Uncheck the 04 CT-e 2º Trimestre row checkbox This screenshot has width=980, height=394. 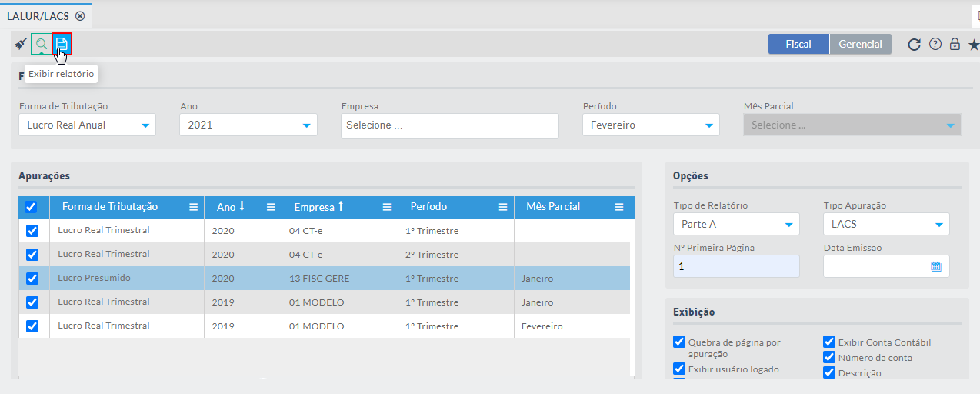(x=32, y=255)
